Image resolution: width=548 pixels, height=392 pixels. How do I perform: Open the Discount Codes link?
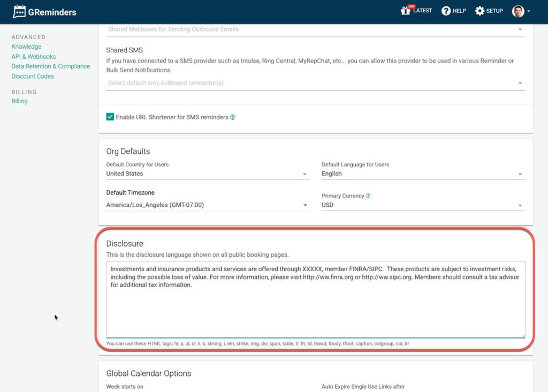pyautogui.click(x=33, y=76)
